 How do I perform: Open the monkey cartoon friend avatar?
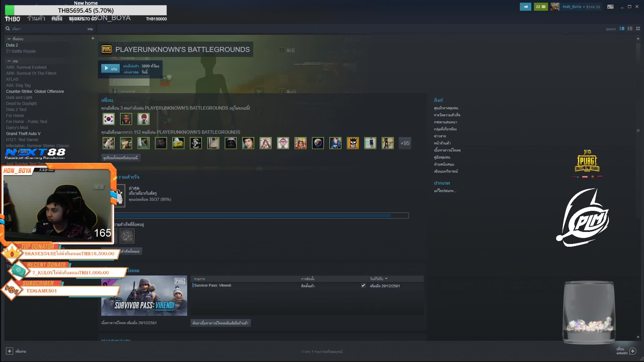(x=283, y=143)
